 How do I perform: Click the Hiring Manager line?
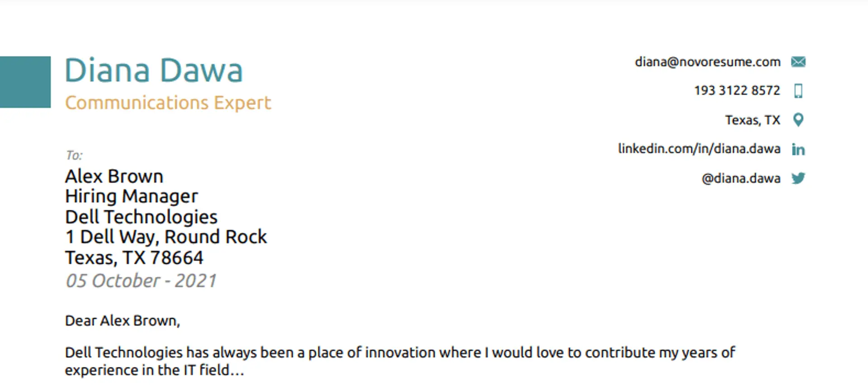click(132, 196)
